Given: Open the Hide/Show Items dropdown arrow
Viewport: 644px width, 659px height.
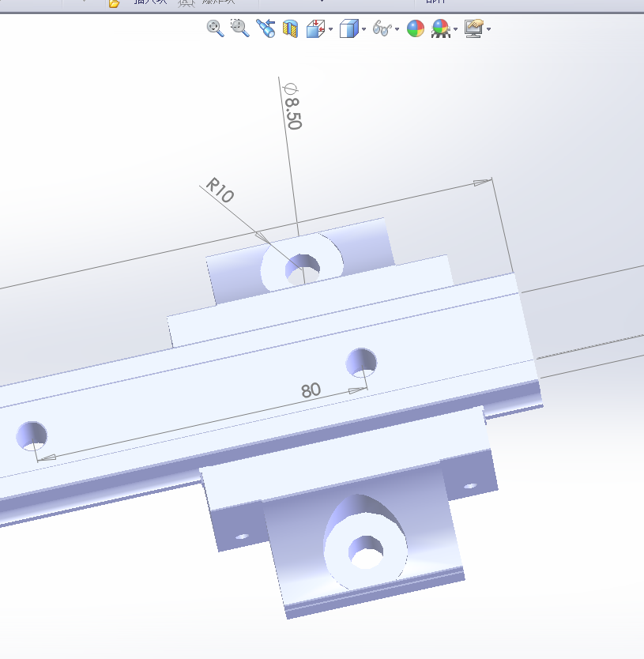Looking at the screenshot, I should (396, 31).
